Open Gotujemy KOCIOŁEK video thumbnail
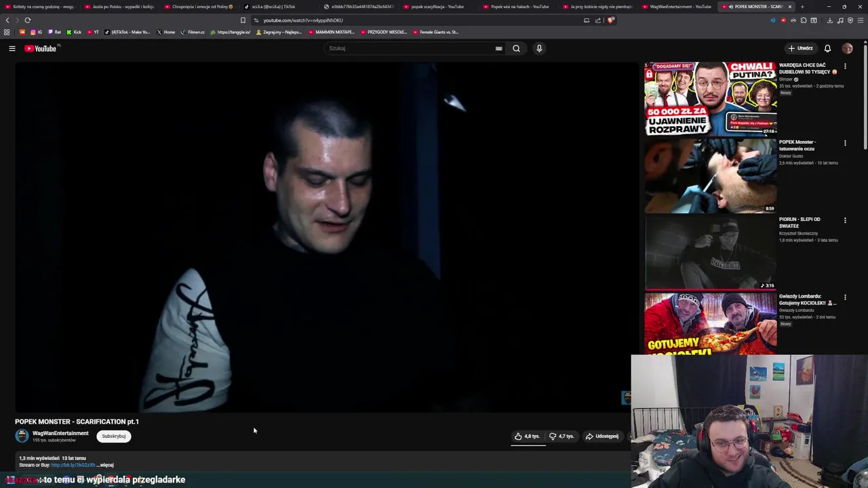Viewport: 868px width, 488px height. pyautogui.click(x=710, y=324)
